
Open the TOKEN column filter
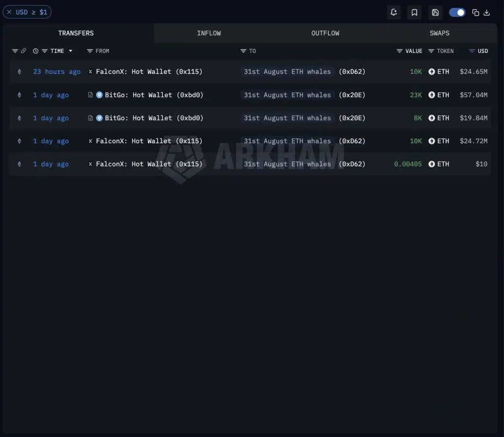click(431, 51)
